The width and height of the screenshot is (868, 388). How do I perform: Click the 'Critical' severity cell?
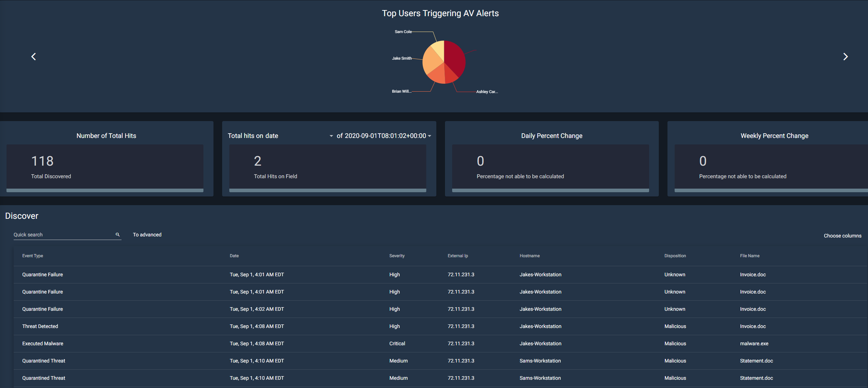[x=397, y=343]
